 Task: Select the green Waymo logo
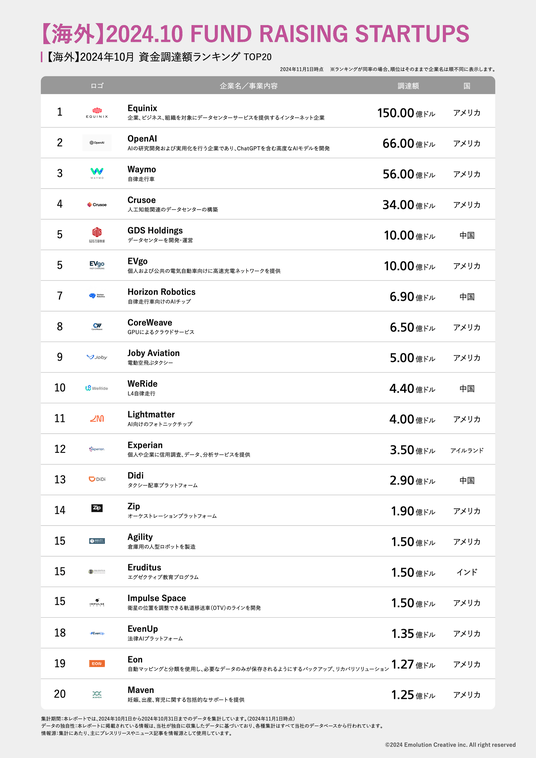click(97, 173)
